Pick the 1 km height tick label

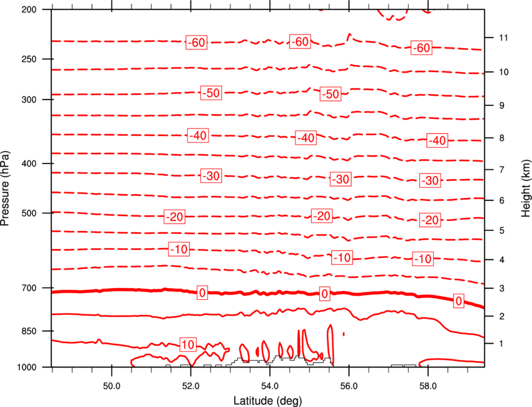(x=502, y=344)
